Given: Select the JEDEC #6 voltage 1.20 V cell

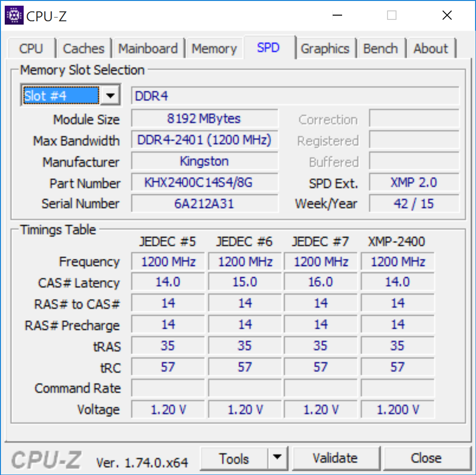Looking at the screenshot, I should [x=245, y=409].
